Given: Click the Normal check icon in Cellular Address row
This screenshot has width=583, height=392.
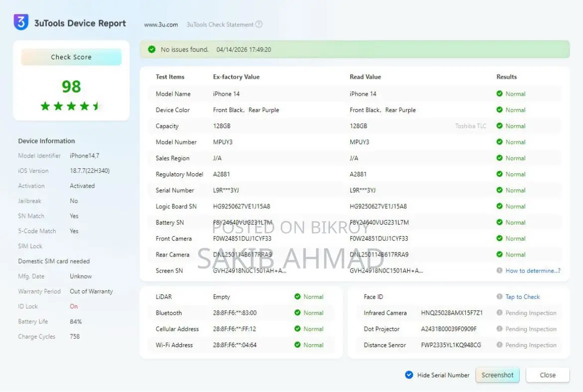Looking at the screenshot, I should (297, 328).
